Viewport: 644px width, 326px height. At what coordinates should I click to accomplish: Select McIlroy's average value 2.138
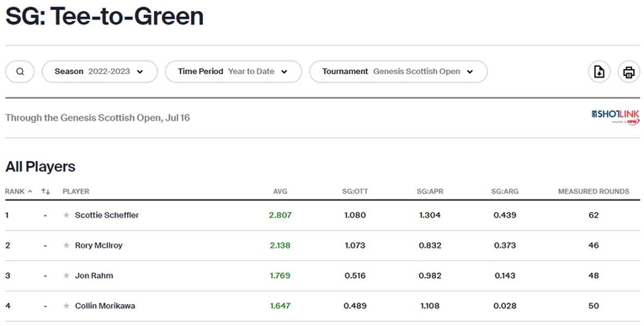[x=280, y=245]
